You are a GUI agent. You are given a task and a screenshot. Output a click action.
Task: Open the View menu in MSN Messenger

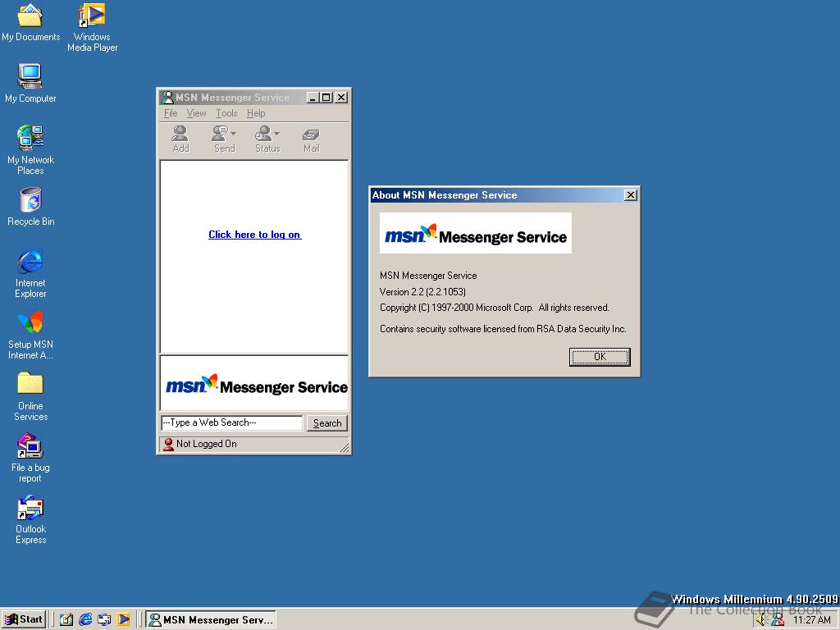click(x=196, y=113)
